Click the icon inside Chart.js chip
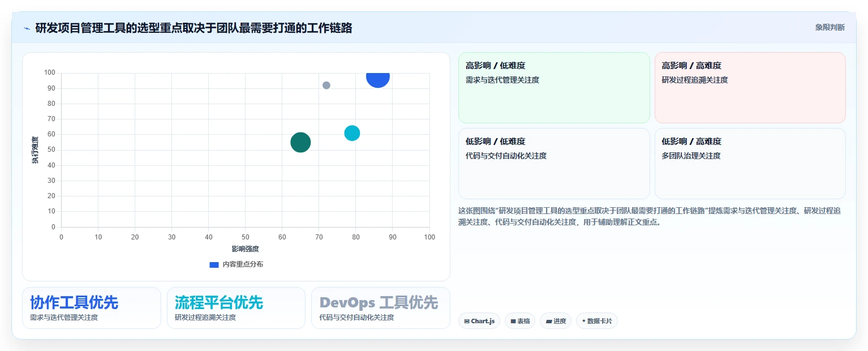 click(467, 321)
